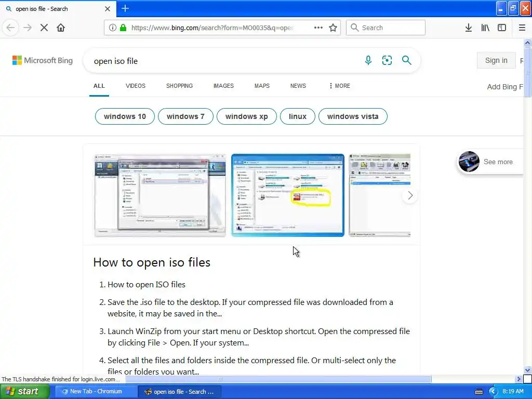Viewport: 532px width, 399px height.
Task: Click the system tray keyboard icon
Action: 478,392
